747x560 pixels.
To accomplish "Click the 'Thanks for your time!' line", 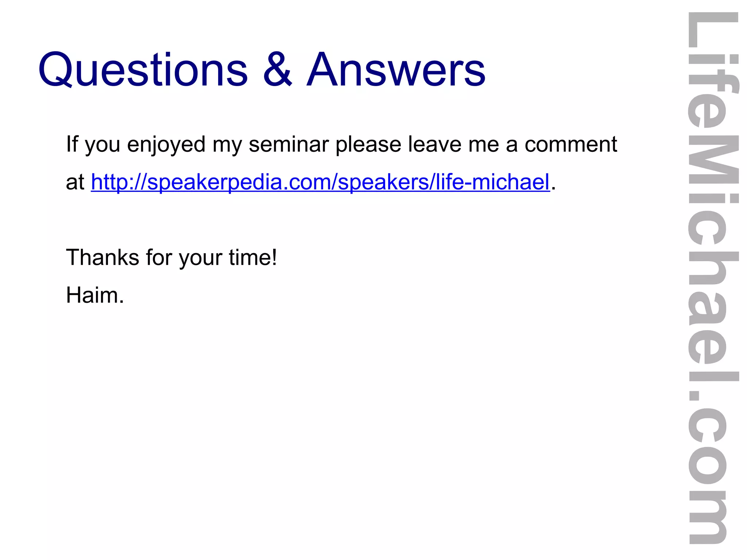I will (171, 258).
